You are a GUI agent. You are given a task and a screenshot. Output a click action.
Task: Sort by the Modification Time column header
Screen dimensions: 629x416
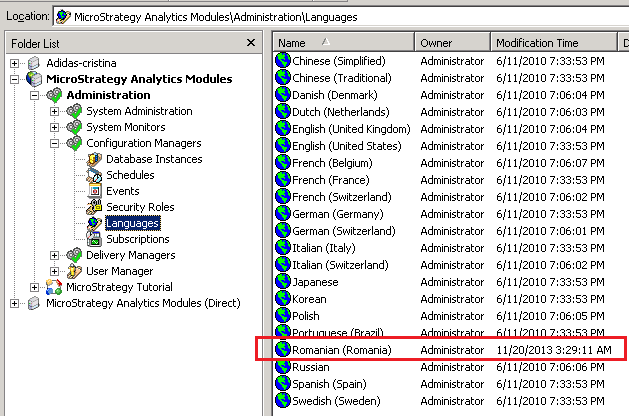[x=554, y=43]
